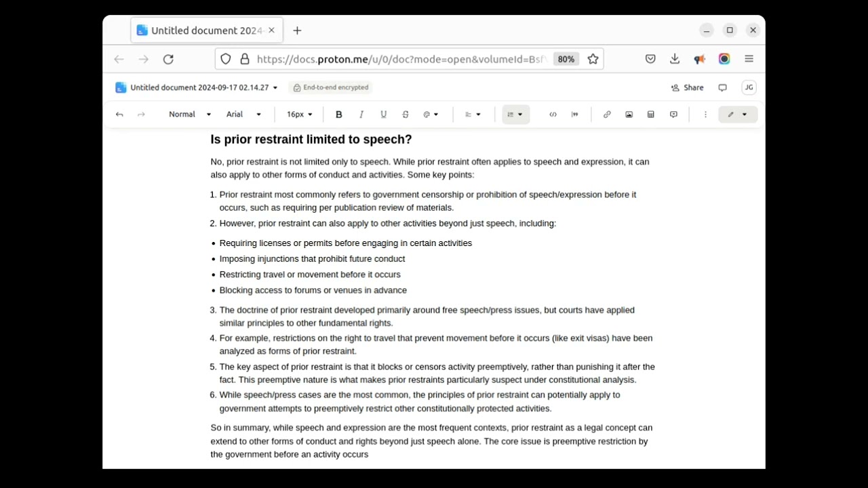
Task: Close the Untitled document tab
Action: (x=272, y=30)
